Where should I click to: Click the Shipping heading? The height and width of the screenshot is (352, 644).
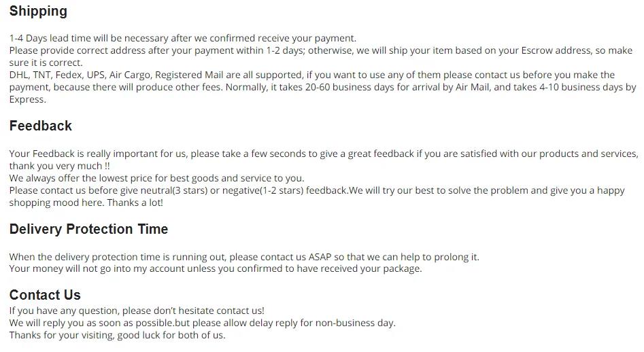tap(38, 11)
